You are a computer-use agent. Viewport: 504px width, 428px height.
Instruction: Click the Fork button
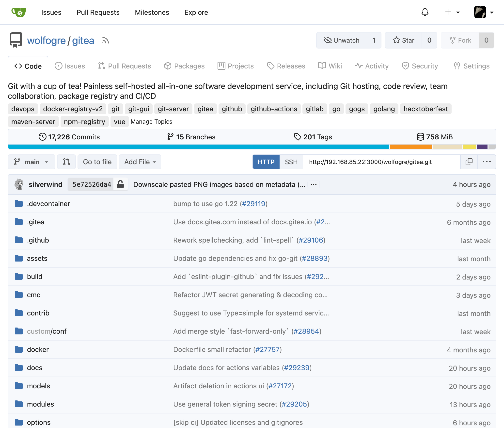(460, 40)
